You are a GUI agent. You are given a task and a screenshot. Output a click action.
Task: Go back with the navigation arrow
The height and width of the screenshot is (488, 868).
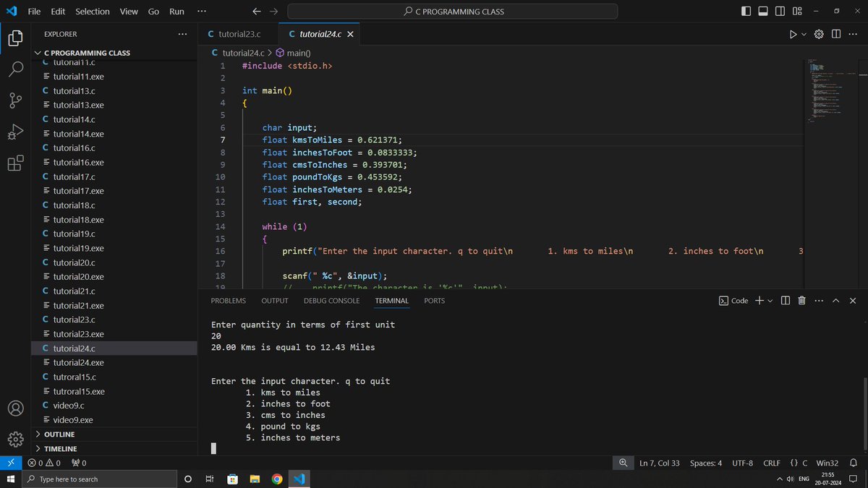click(x=257, y=12)
